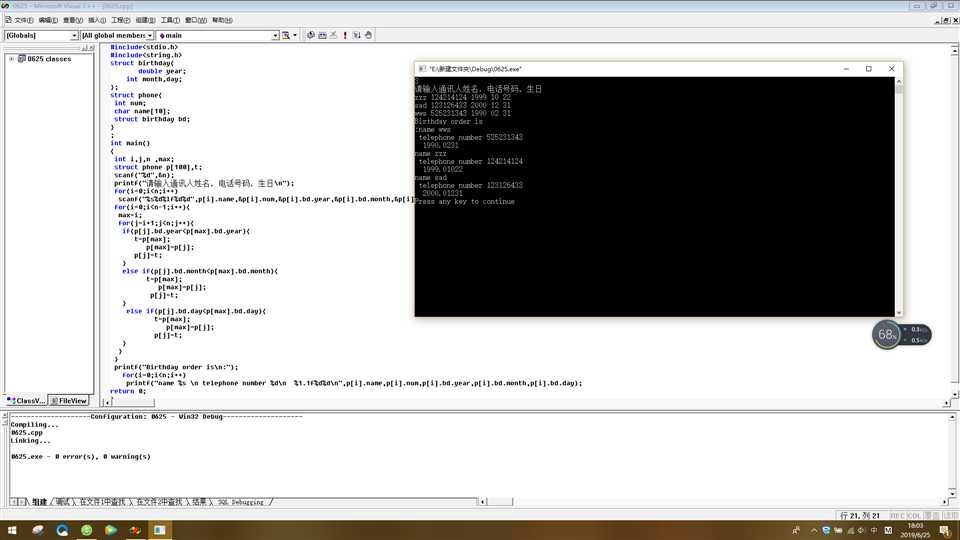Open the notification center tray icon
960x540 pixels.
tap(945, 531)
